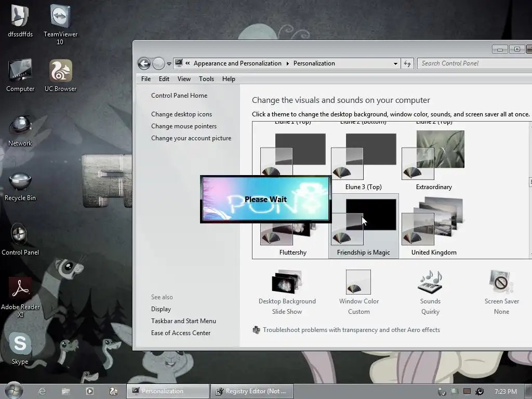
Task: Click Personalization breadcrumb segment
Action: tap(314, 63)
